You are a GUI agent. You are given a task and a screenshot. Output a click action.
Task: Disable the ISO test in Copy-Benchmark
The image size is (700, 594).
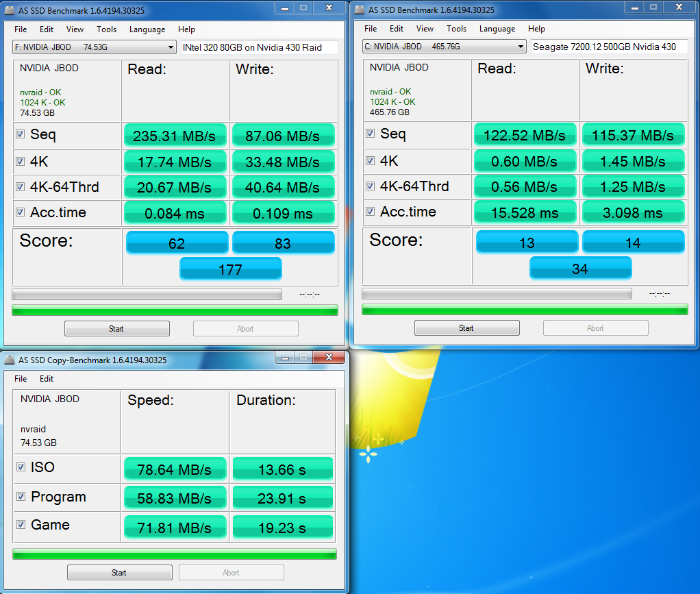point(21,467)
